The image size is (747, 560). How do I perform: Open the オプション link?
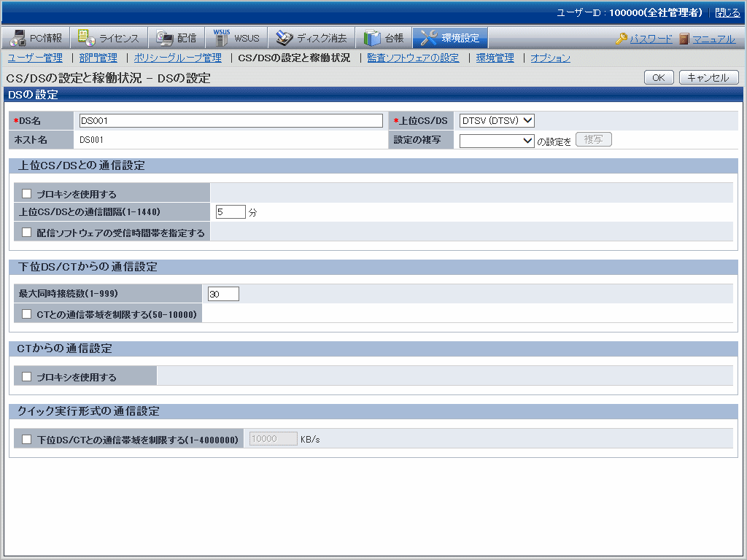click(550, 58)
